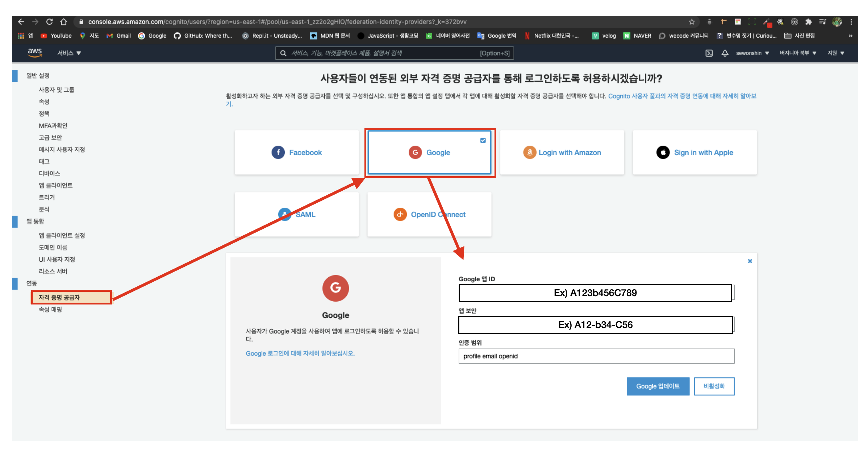Image resolution: width=868 pixels, height=456 pixels.
Task: Open 속성 in sidebar
Action: click(44, 101)
